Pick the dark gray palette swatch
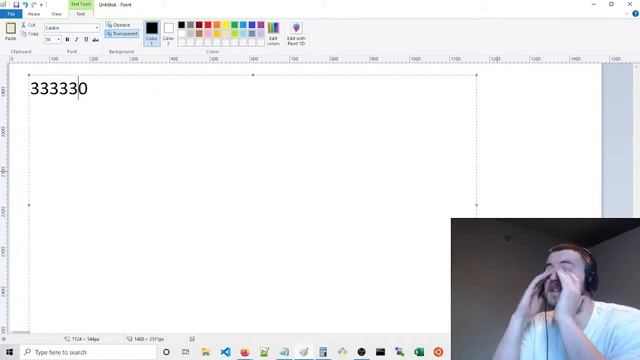 click(x=190, y=25)
